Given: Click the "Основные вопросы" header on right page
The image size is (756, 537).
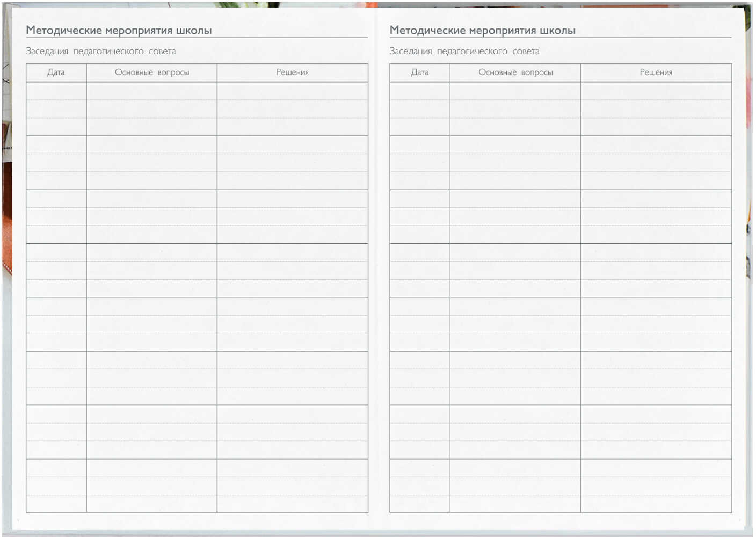Looking at the screenshot, I should (x=515, y=72).
